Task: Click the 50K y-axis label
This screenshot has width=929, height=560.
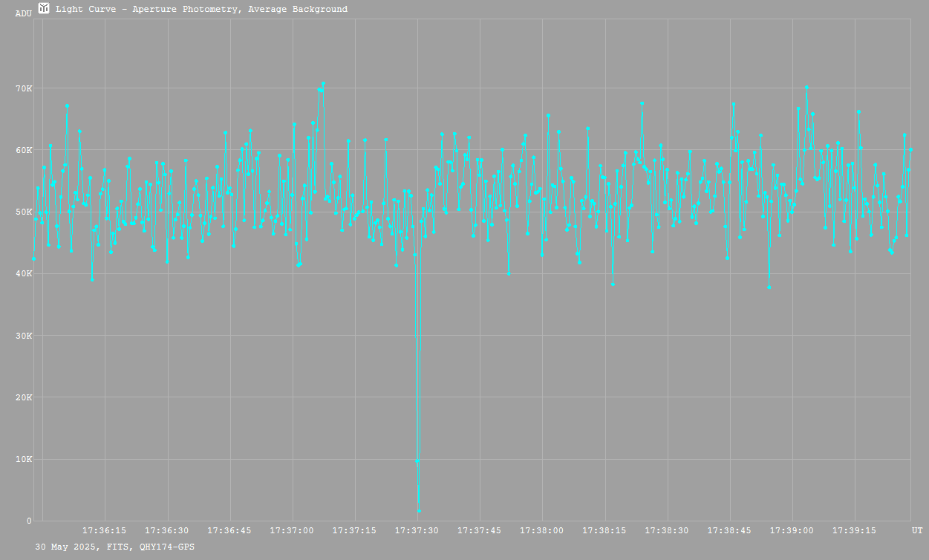Action: click(24, 212)
